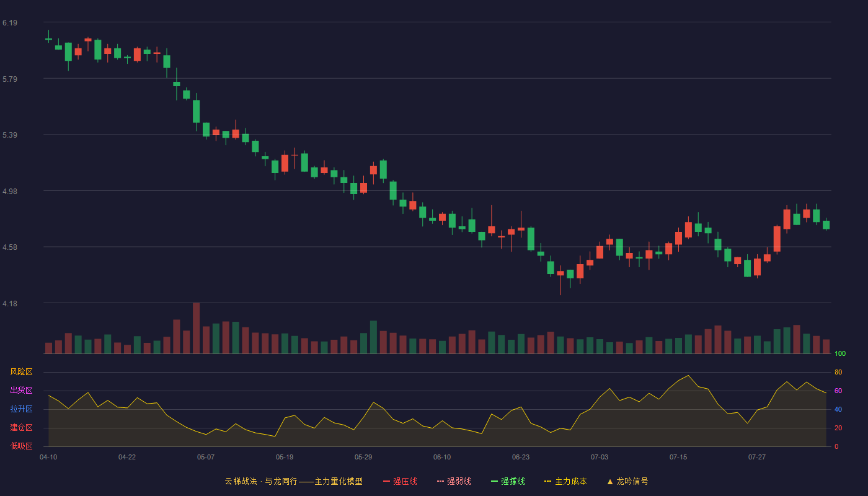Click the tallest red volume bar
This screenshot has height=496, width=868.
tap(196, 328)
